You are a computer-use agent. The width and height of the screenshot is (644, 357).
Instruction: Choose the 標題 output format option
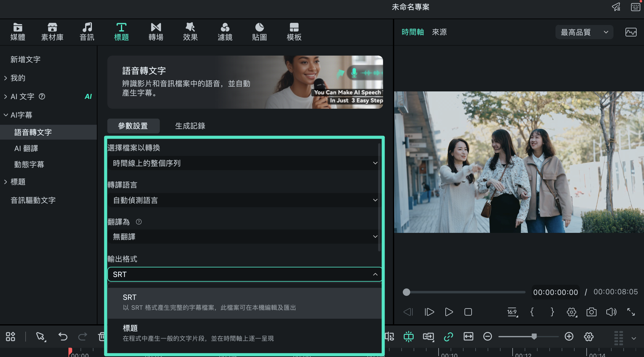(245, 334)
